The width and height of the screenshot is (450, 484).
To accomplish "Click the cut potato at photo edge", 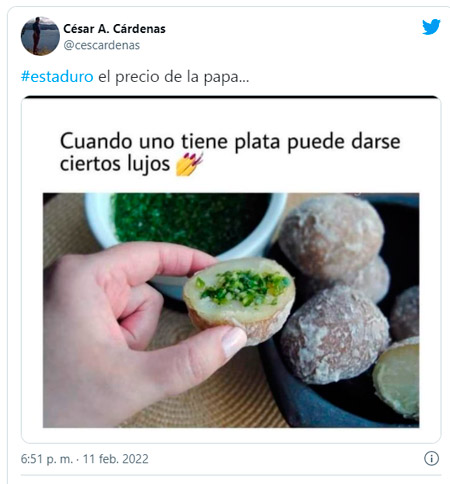I will 396,376.
